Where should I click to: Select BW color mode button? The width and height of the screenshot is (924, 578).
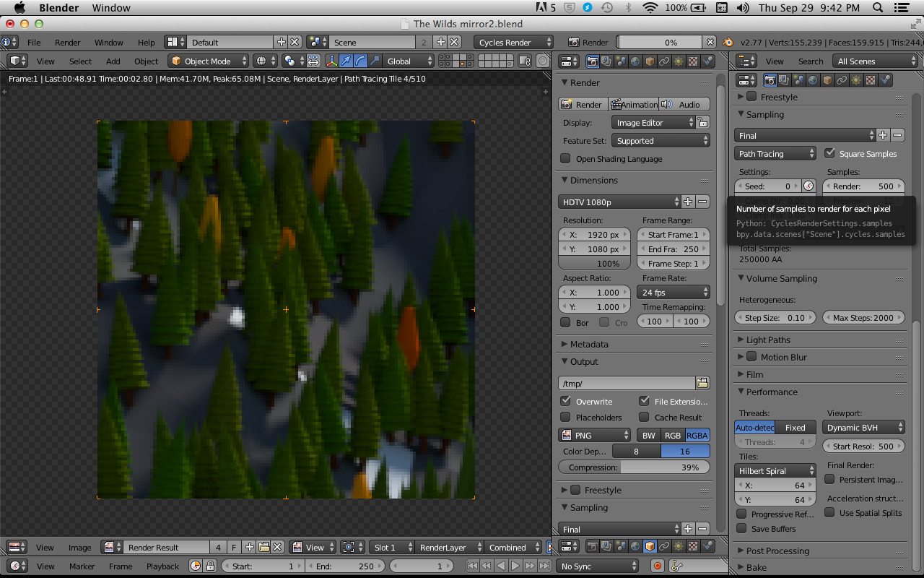pos(649,435)
